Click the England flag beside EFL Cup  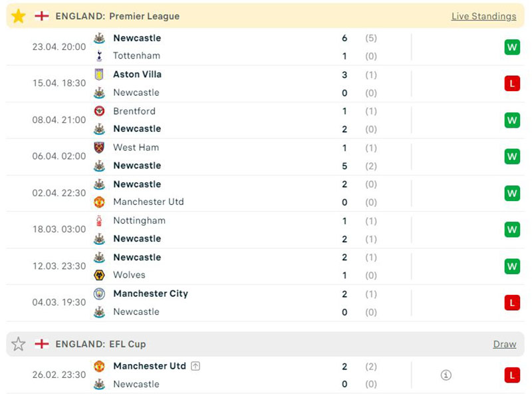(42, 344)
